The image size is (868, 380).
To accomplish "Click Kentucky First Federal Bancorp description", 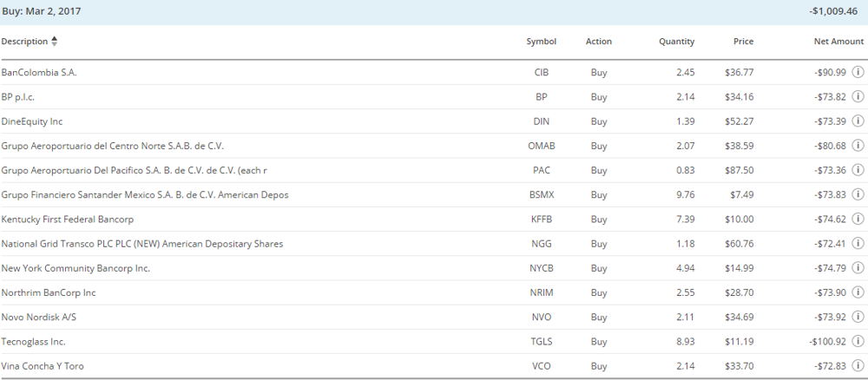I will point(67,219).
